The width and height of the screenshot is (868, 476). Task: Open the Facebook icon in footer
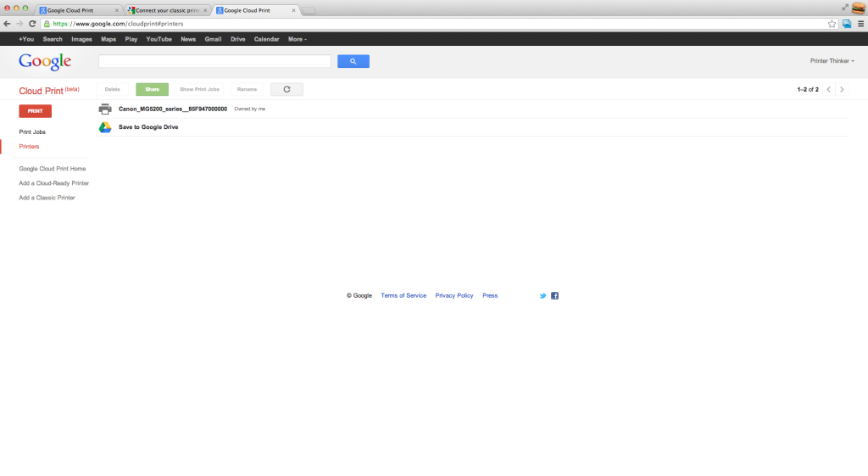click(554, 296)
